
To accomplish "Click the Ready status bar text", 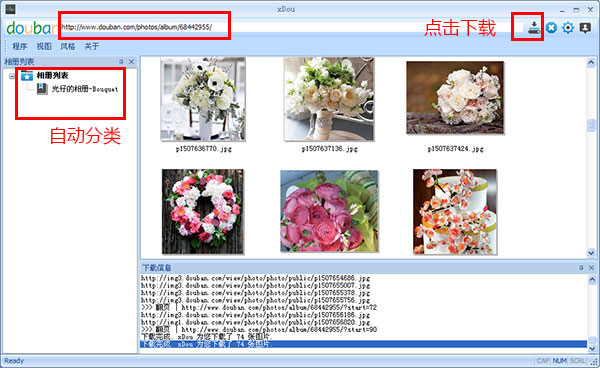I will [14, 361].
